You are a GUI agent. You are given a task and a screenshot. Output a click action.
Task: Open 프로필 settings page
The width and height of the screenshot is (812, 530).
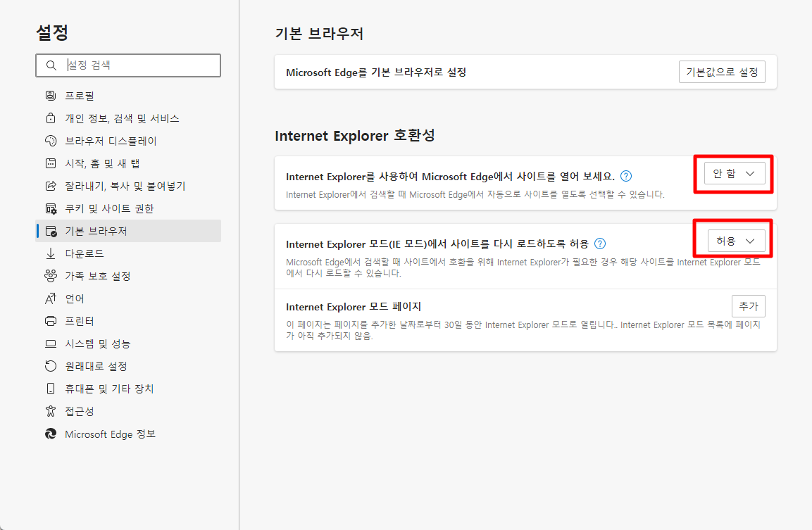pyautogui.click(x=128, y=96)
